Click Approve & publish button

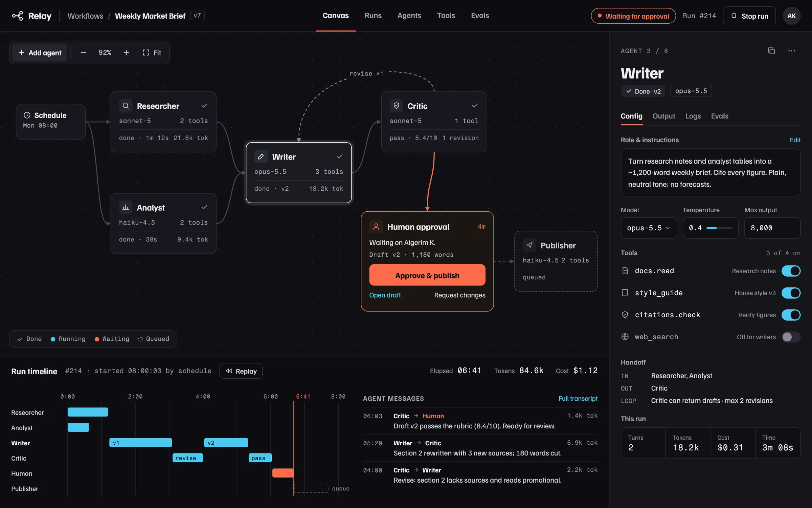(427, 275)
